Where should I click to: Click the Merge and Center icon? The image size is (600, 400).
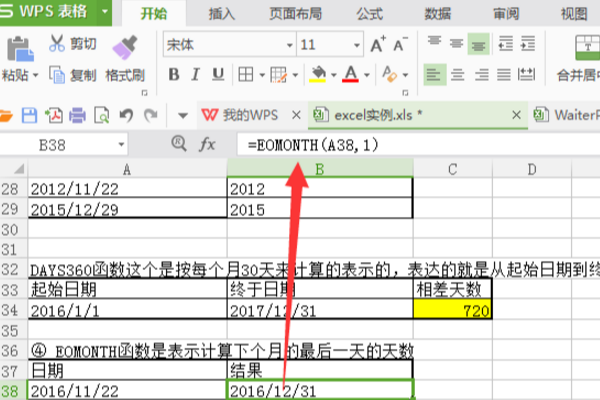[x=588, y=47]
